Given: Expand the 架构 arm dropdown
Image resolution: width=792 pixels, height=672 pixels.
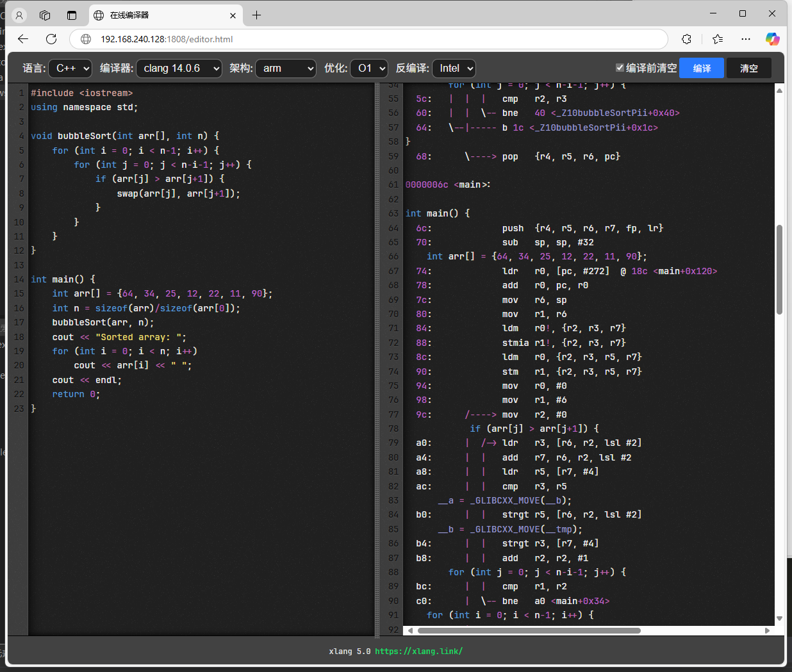Looking at the screenshot, I should (286, 68).
